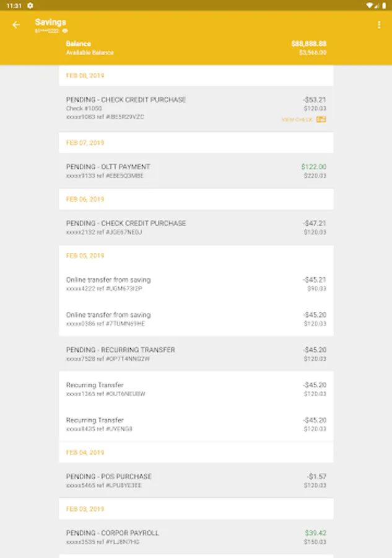Open the pending POS PURCHASE transaction
The image size is (392, 558).
196,480
